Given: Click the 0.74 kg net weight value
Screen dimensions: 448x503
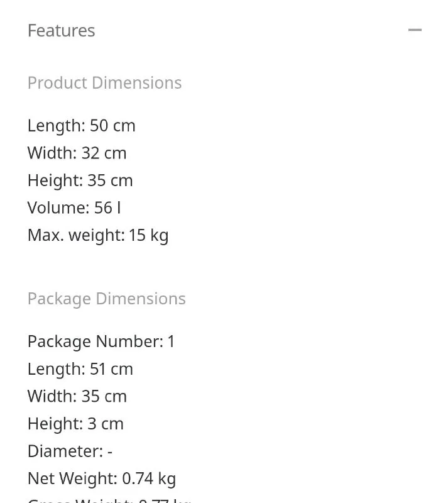Looking at the screenshot, I should (149, 479).
